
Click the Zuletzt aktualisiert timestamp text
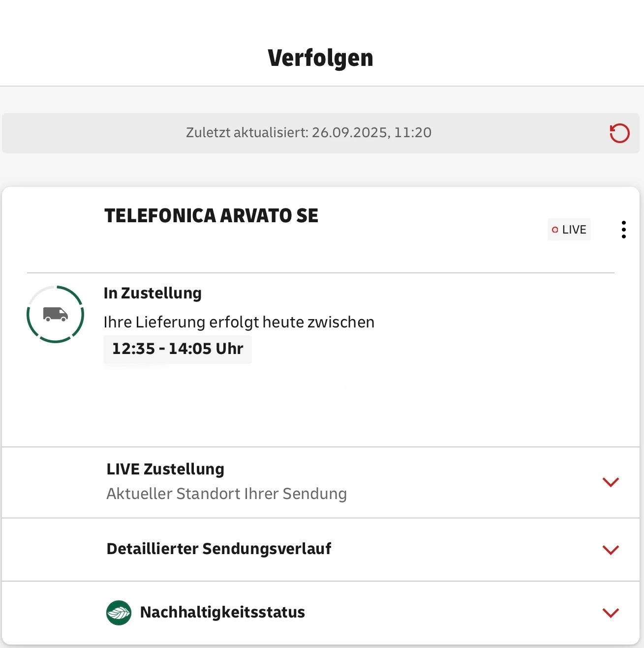click(x=308, y=133)
